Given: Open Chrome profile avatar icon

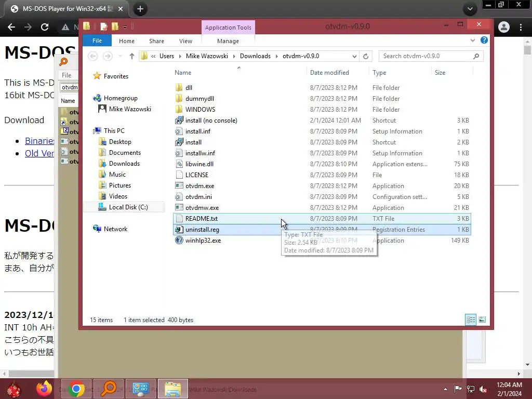Looking at the screenshot, I should 504,27.
